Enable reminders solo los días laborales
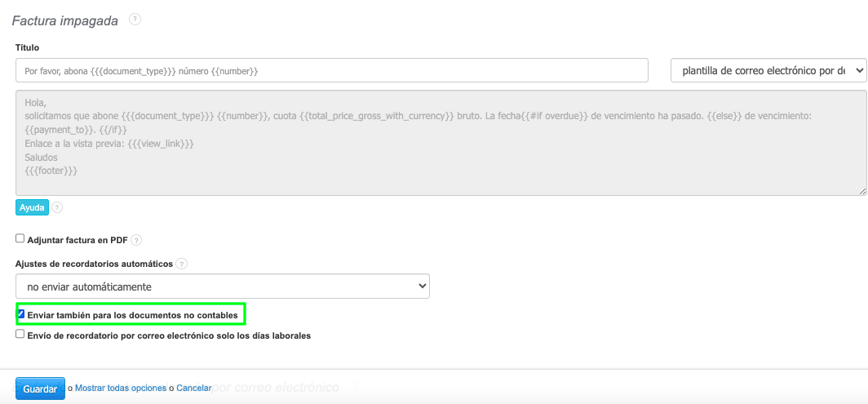 pos(20,335)
